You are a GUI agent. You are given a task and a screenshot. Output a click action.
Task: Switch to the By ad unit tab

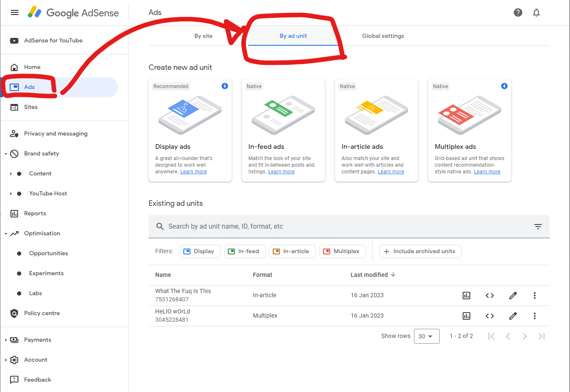[293, 36]
